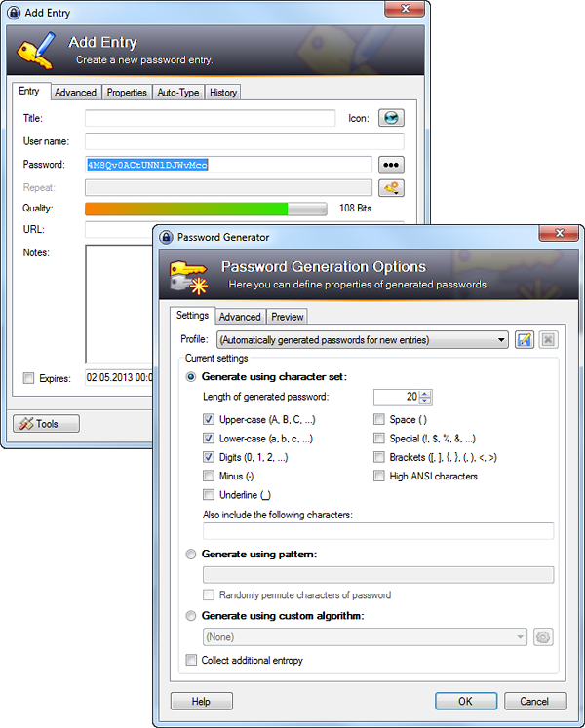585x728 pixels.
Task: Enable the Special characters checkbox
Action: pos(379,439)
